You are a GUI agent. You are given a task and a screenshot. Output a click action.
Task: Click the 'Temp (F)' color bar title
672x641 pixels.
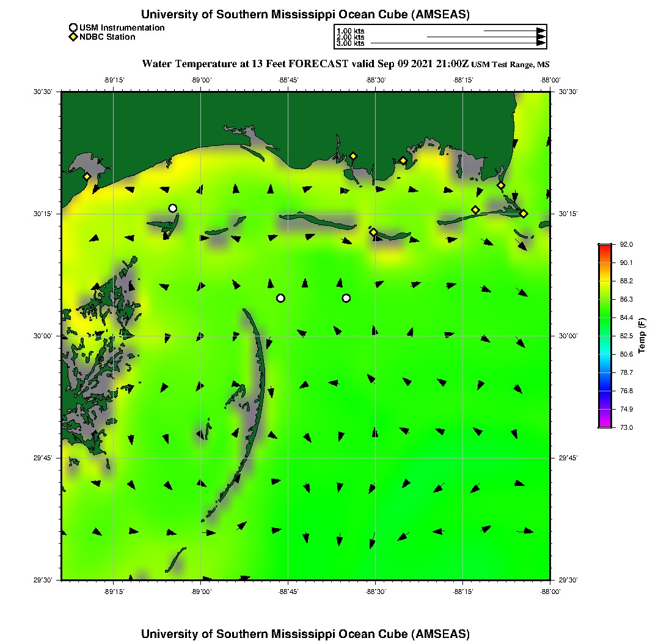pos(641,335)
